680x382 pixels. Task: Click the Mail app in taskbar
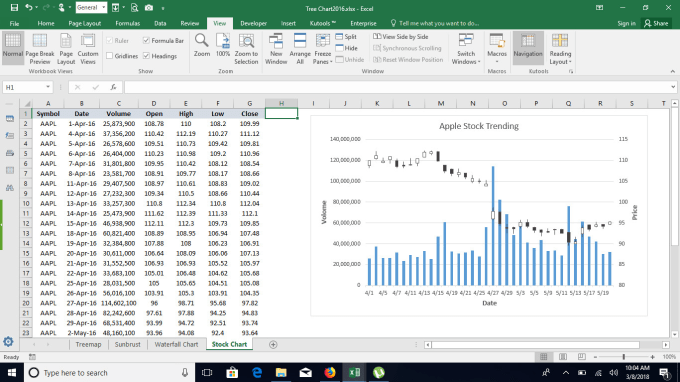pyautogui.click(x=306, y=372)
